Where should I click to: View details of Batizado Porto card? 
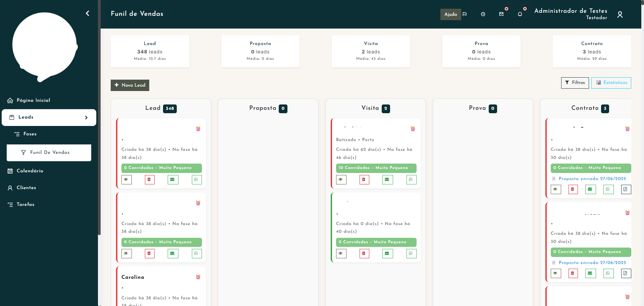(341, 179)
